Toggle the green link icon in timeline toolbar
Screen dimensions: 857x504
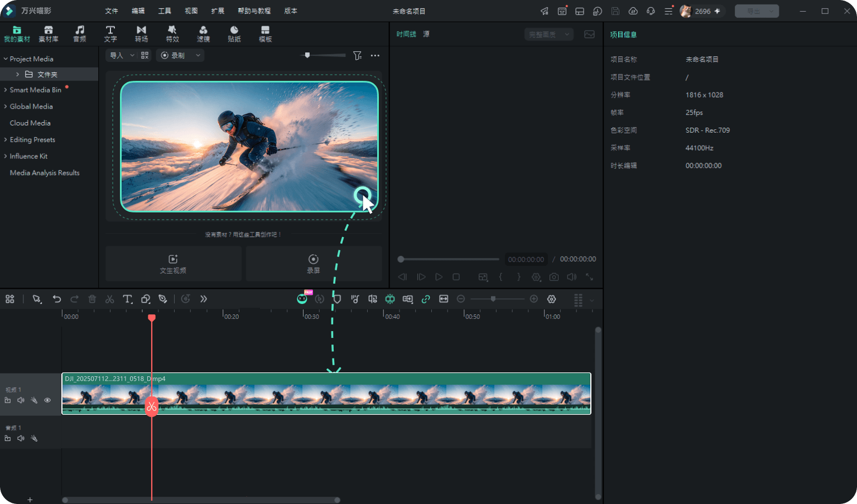click(426, 299)
